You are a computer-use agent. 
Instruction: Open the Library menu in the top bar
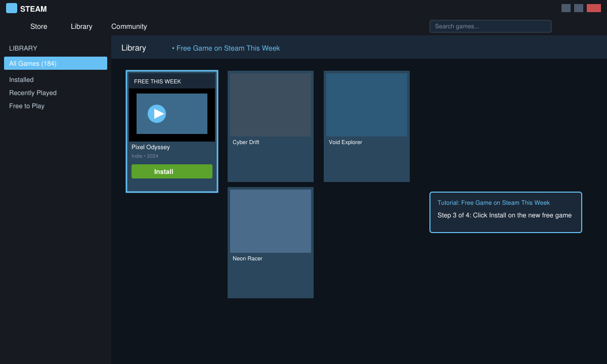pyautogui.click(x=81, y=26)
